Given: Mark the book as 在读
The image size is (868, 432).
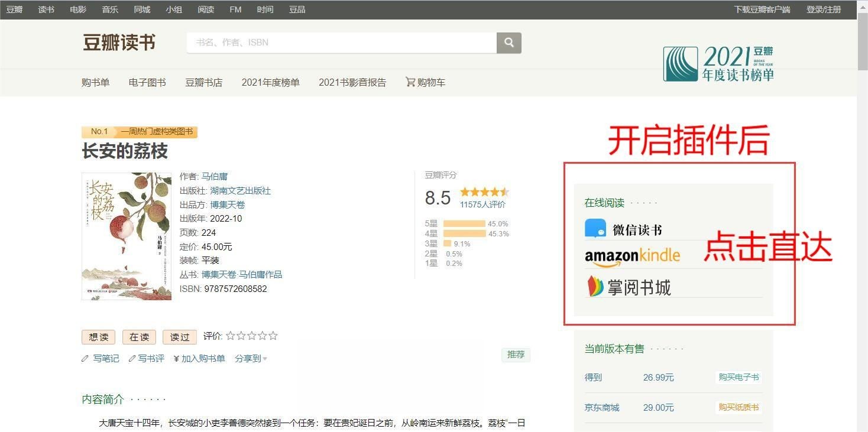Looking at the screenshot, I should pos(139,337).
